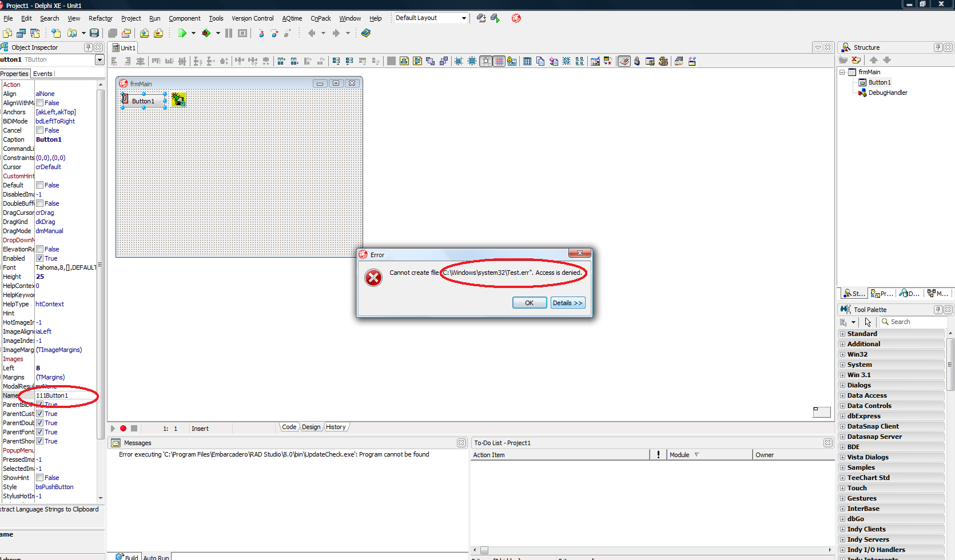This screenshot has width=955, height=560.
Task: Open the Refactor menu
Action: coord(101,18)
